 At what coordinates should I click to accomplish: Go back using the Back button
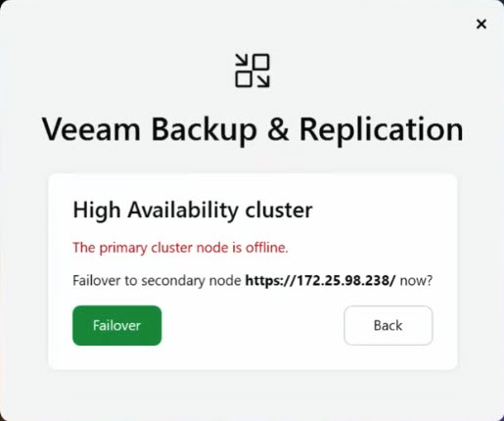tap(389, 325)
